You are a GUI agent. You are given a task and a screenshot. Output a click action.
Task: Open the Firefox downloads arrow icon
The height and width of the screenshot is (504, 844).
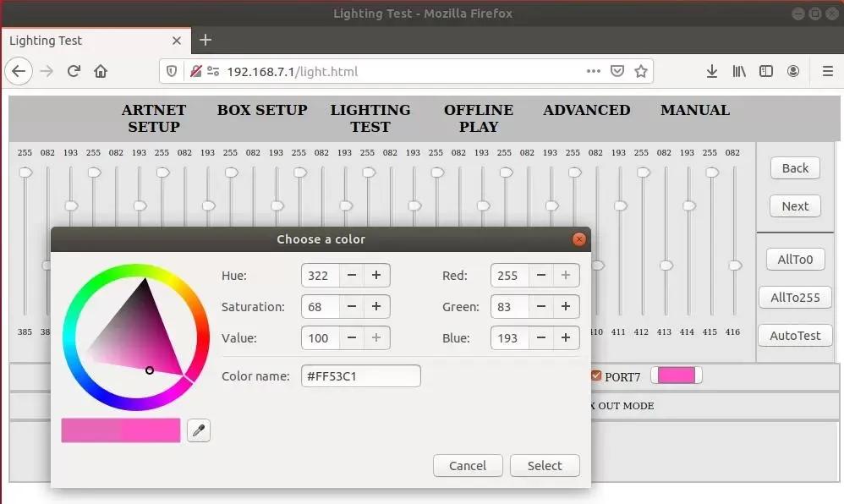click(x=711, y=72)
